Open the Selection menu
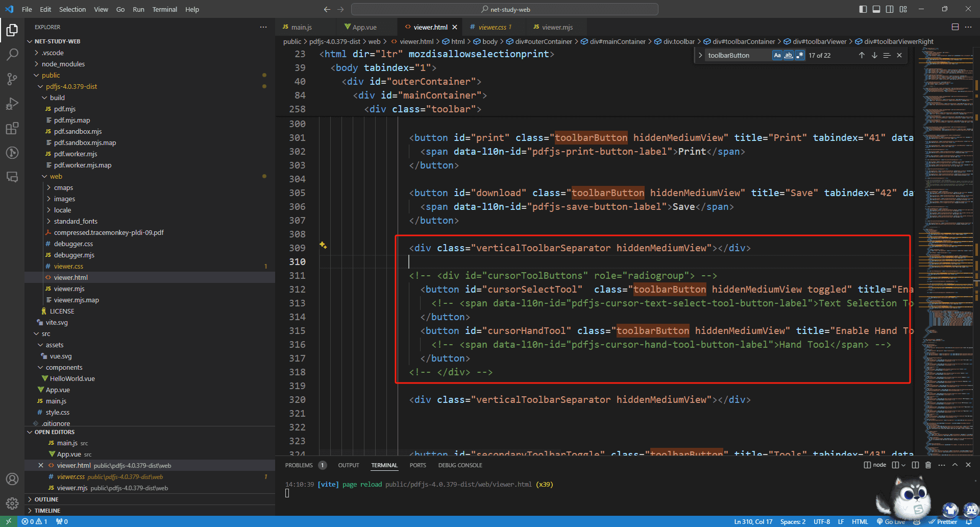This screenshot has height=527, width=980. click(x=72, y=9)
